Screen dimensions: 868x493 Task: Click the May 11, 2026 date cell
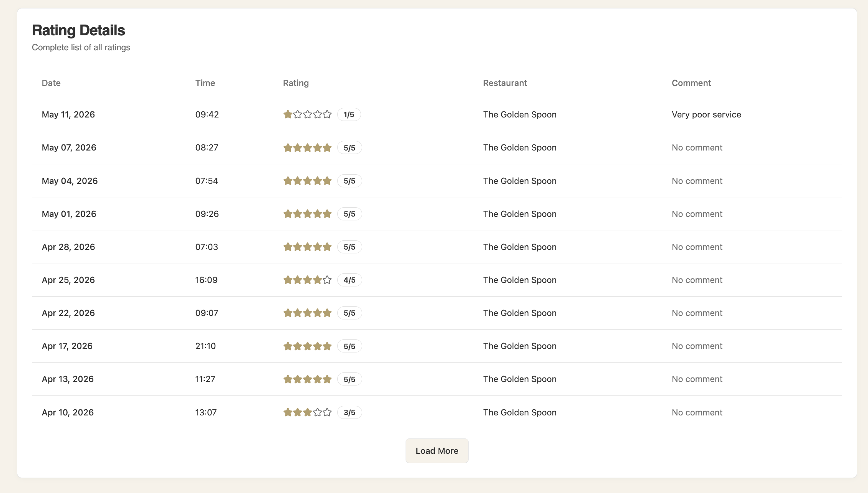click(68, 114)
